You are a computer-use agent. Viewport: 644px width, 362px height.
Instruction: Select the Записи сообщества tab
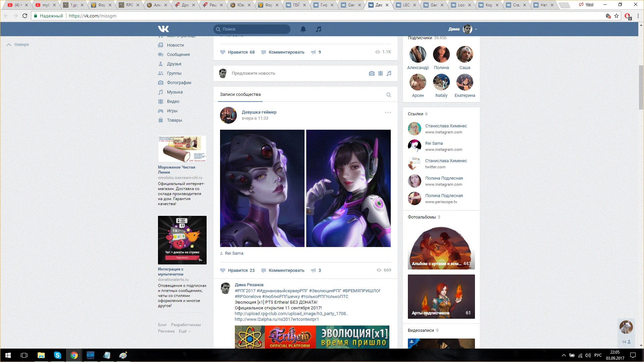pos(240,95)
